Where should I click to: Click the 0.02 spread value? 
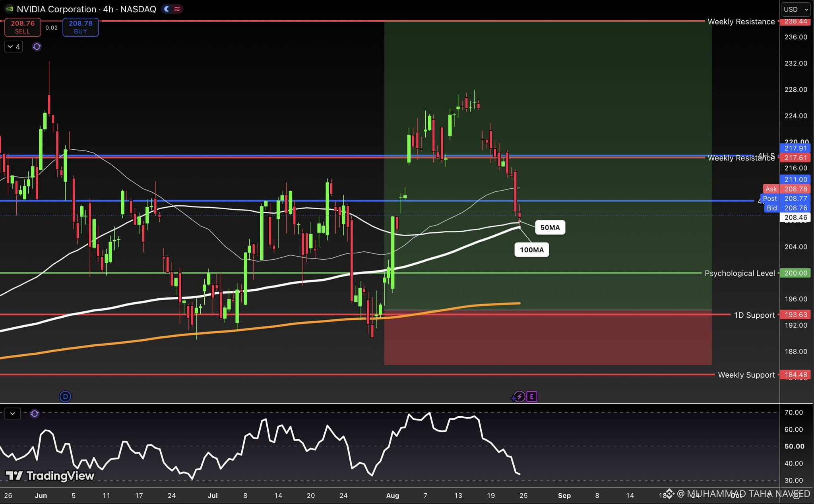pyautogui.click(x=52, y=27)
